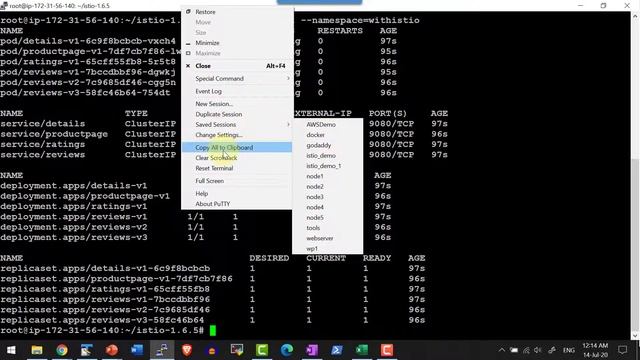Open the green Camtasia icon in taskbar
Viewport: 640px width, 360px height.
coord(262,350)
